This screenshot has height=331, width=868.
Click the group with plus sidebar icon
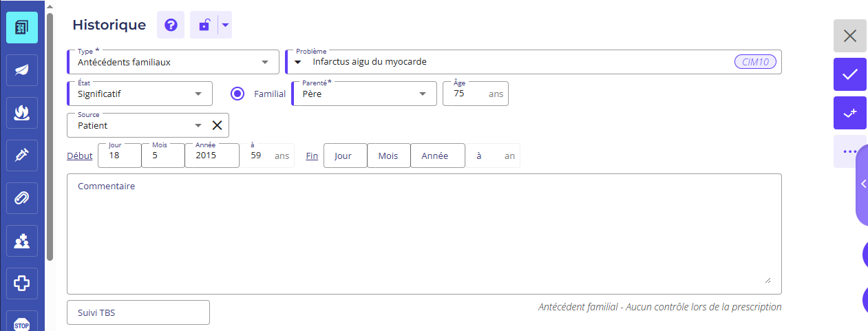(x=22, y=241)
